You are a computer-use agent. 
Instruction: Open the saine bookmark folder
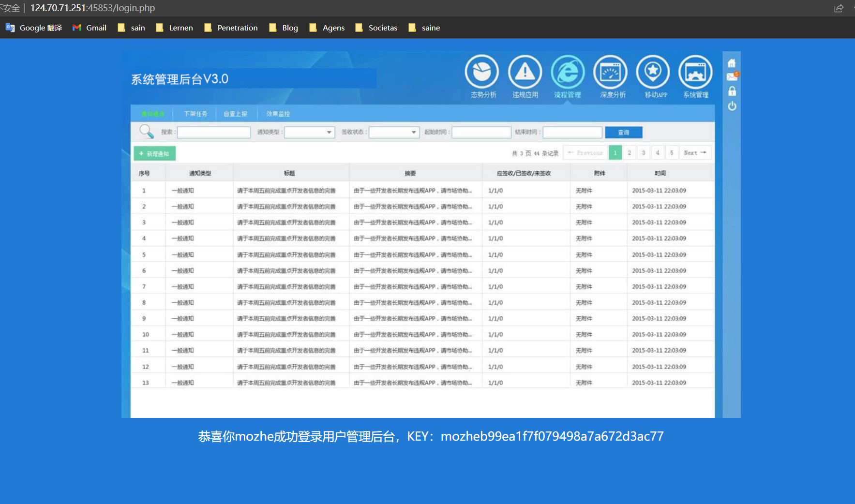point(424,28)
